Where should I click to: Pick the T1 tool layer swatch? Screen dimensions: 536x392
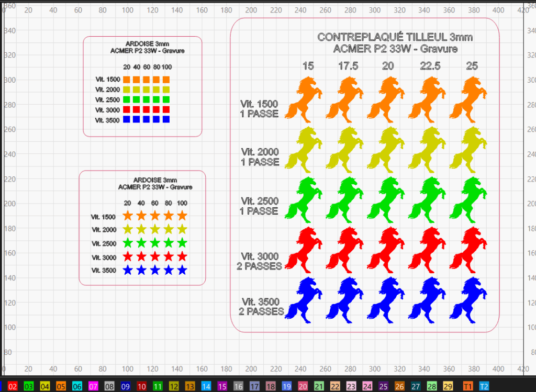tap(467, 387)
